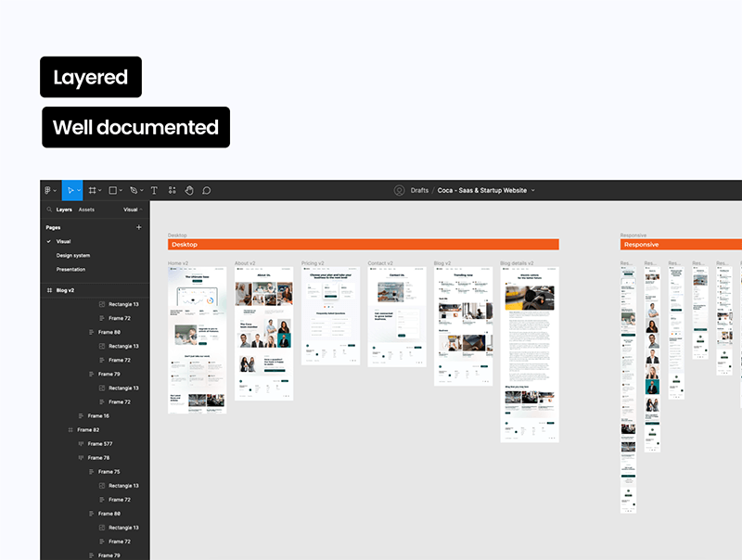
Task: Select the Hand tool
Action: click(189, 190)
